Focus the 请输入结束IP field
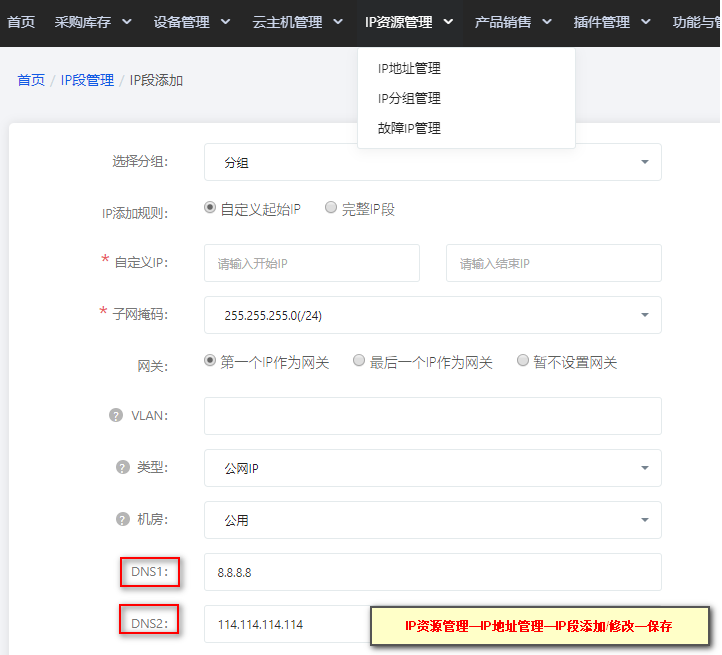This screenshot has width=722, height=655. [553, 263]
